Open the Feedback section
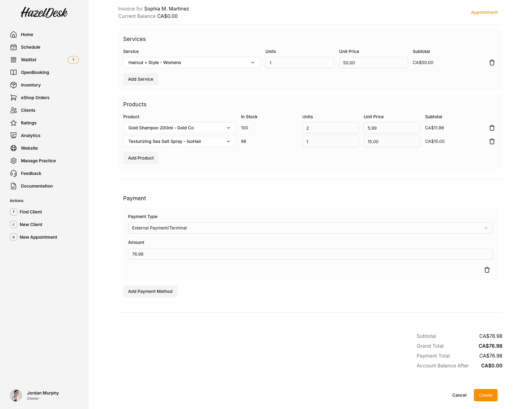The width and height of the screenshot is (532, 409). coord(31,173)
